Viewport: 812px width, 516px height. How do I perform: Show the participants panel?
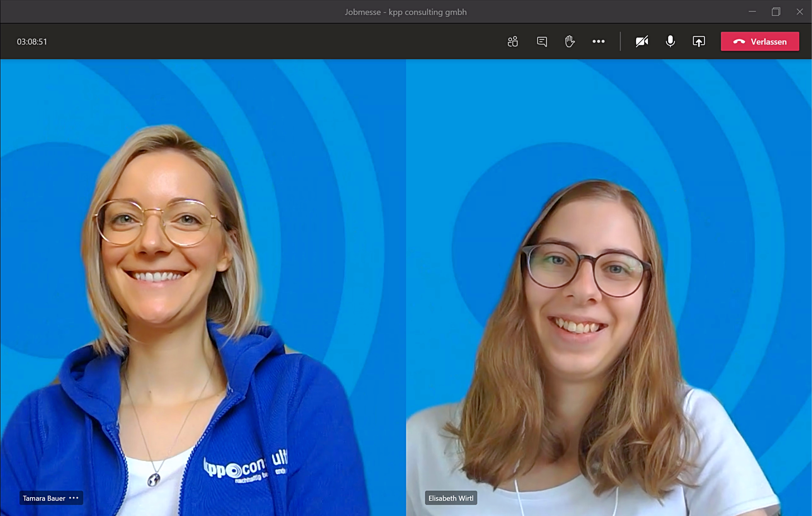tap(513, 42)
